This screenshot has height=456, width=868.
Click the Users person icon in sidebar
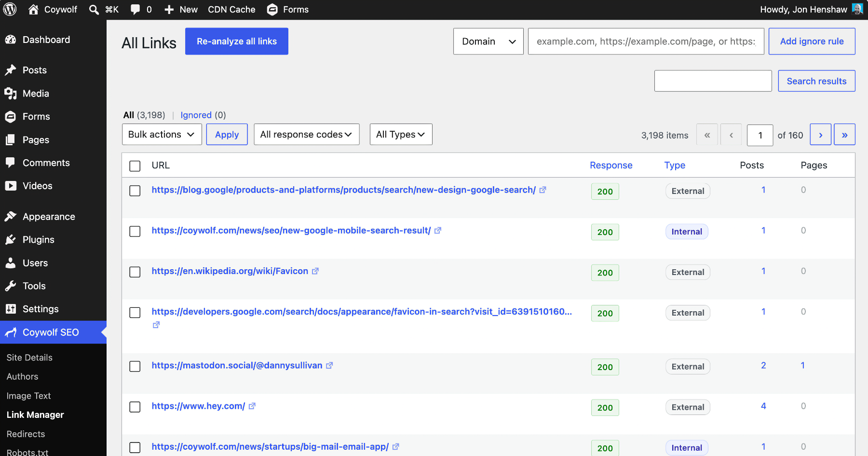coord(11,263)
